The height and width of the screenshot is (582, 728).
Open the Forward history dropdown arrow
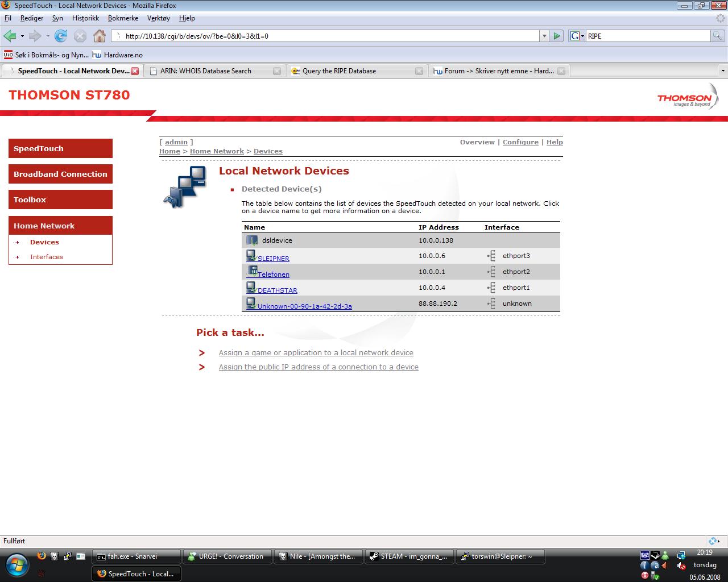coord(48,36)
